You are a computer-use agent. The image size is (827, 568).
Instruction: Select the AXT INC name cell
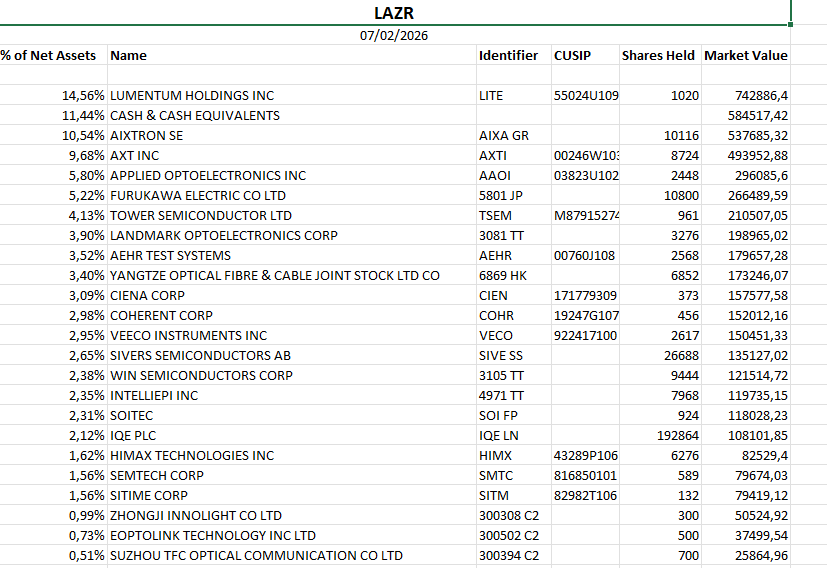pos(292,156)
